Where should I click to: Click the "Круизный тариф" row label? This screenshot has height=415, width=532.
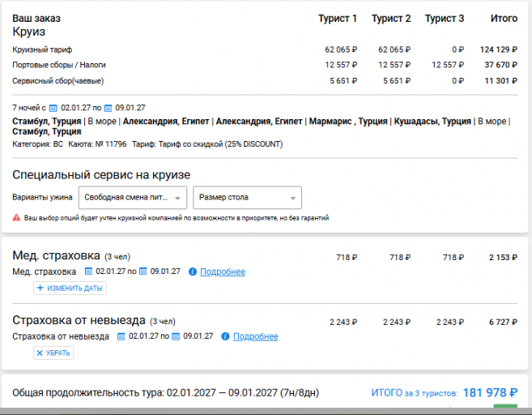pyautogui.click(x=42, y=49)
